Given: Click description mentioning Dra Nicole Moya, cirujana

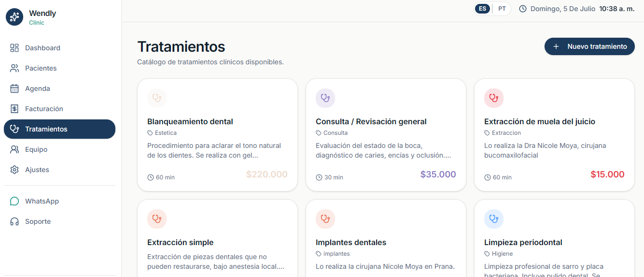Looking at the screenshot, I should 545,150.
